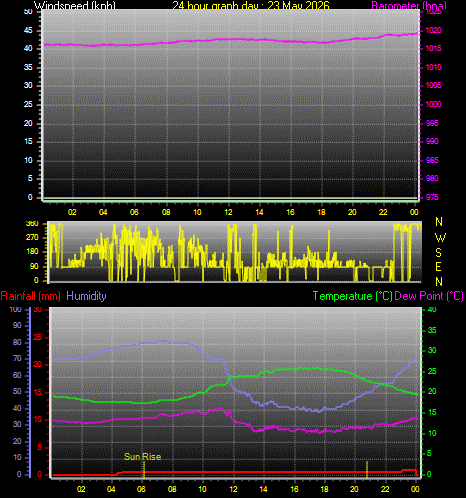Click the Dew Point (°C) legend label
Screen dimensions: 466x498
(x=429, y=296)
